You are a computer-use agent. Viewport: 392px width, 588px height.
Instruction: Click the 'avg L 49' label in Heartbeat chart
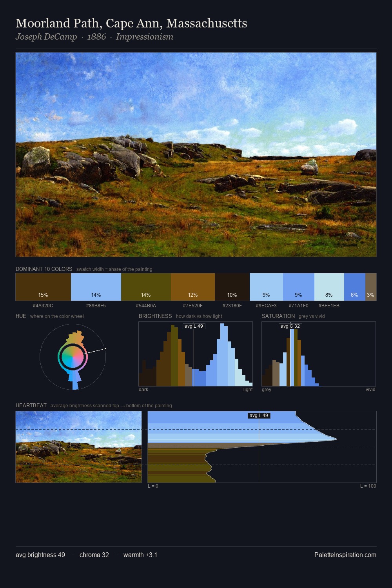(259, 416)
